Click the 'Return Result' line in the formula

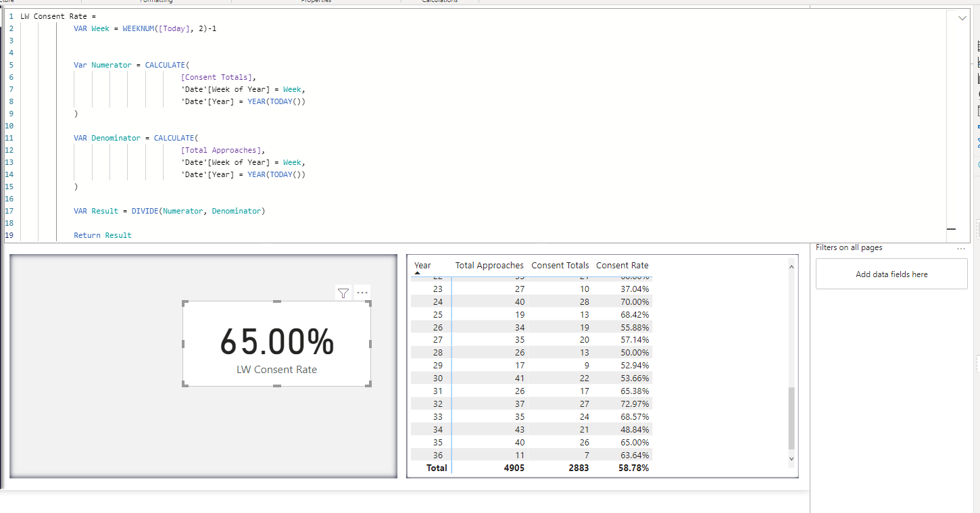(x=103, y=235)
